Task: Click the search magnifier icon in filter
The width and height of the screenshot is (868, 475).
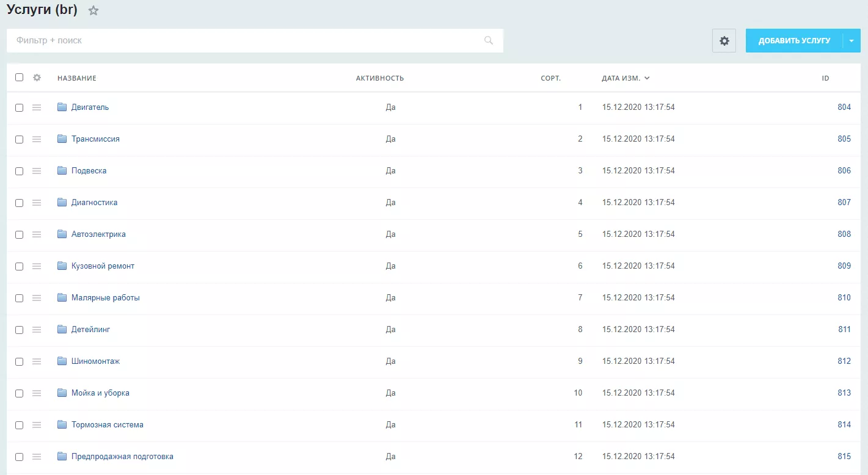Action: (489, 40)
